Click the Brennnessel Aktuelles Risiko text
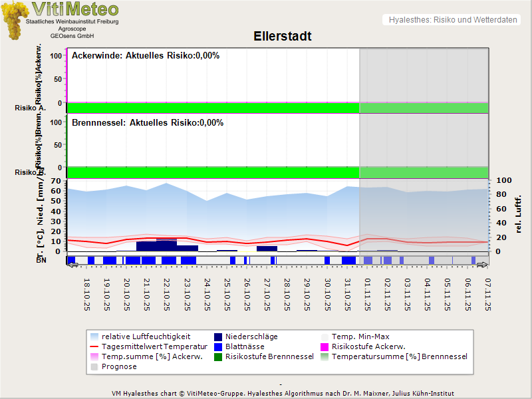This screenshot has width=532, height=399. (148, 123)
